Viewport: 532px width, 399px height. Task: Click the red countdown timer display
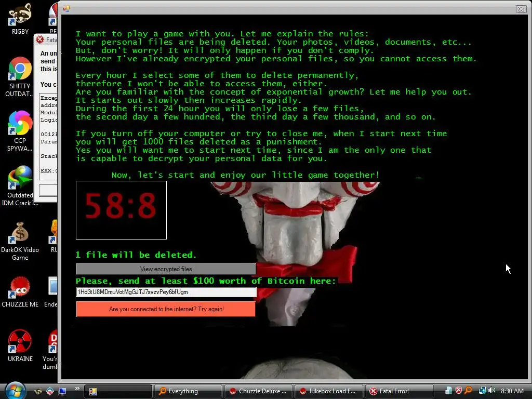(x=121, y=210)
